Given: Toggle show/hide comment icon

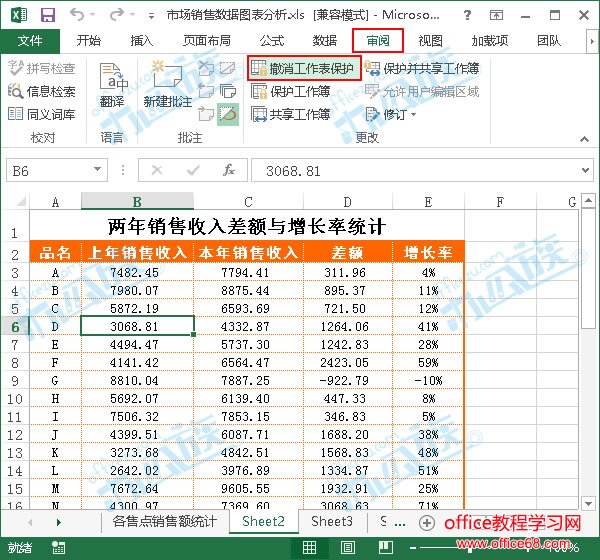Looking at the screenshot, I should pyautogui.click(x=228, y=69).
